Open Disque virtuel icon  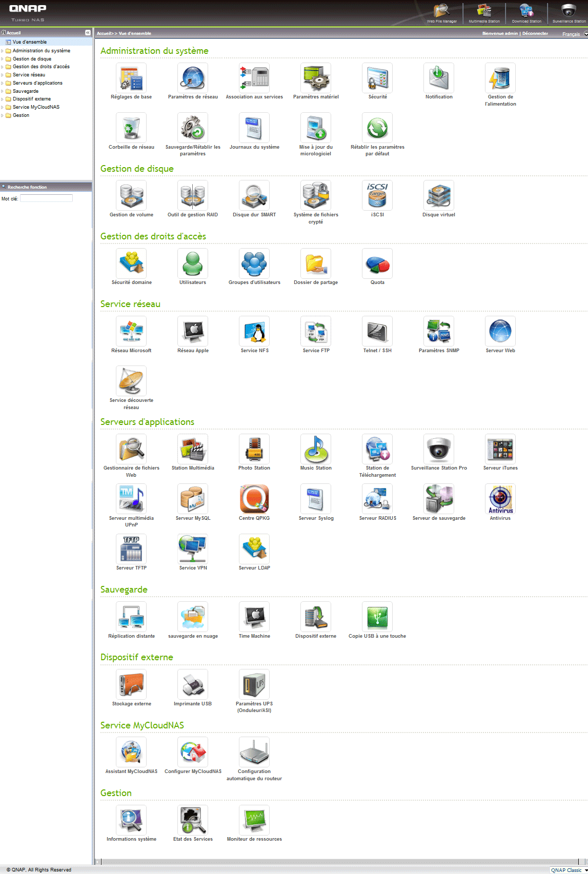[x=439, y=195]
